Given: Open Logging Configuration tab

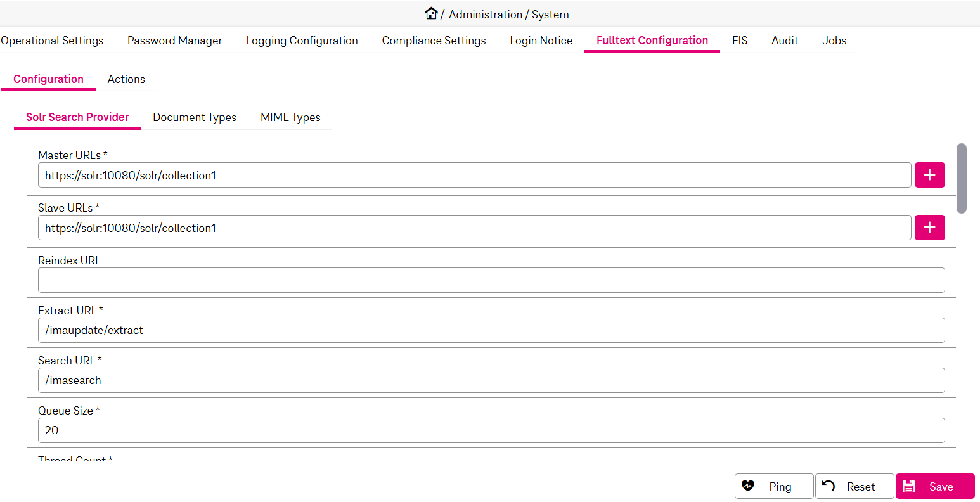Looking at the screenshot, I should pyautogui.click(x=302, y=41).
